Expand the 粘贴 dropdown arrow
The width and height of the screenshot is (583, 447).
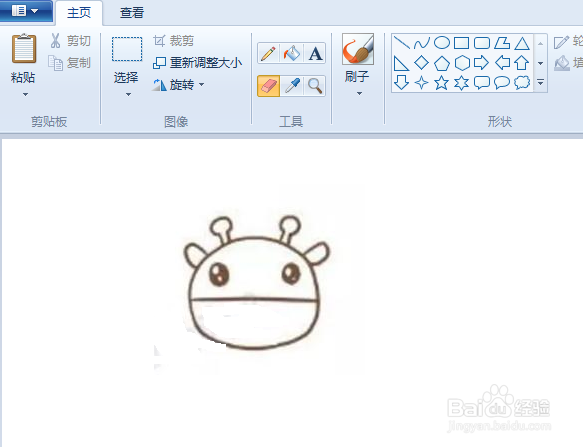point(25,94)
